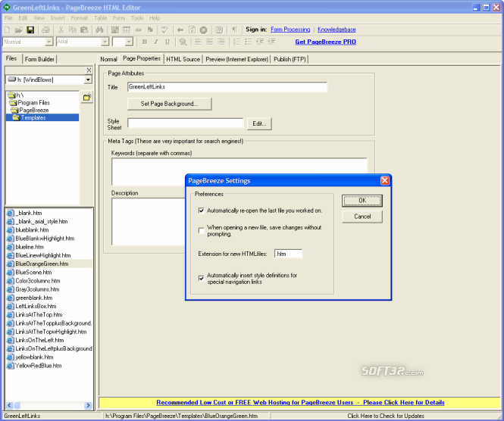Screen dimensions: 504x421
Task: Click the decrease indent icon
Action: pyautogui.click(x=260, y=42)
